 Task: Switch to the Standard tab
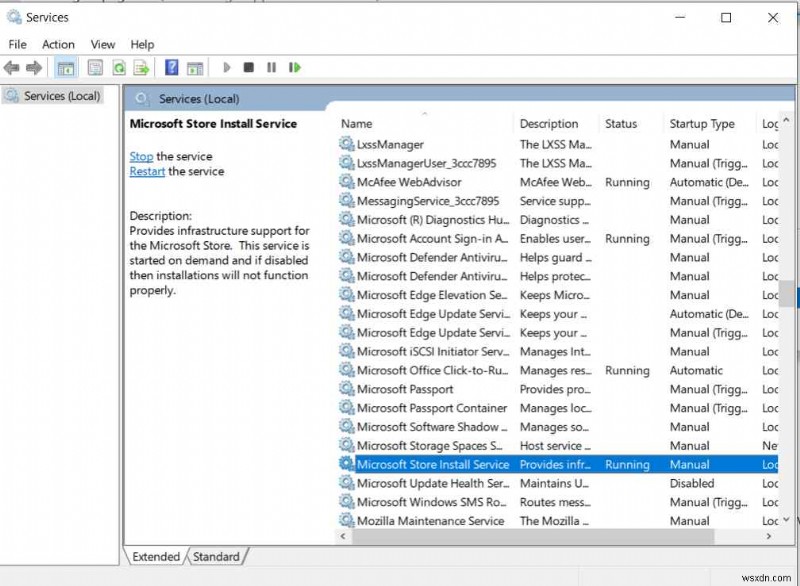click(x=216, y=556)
